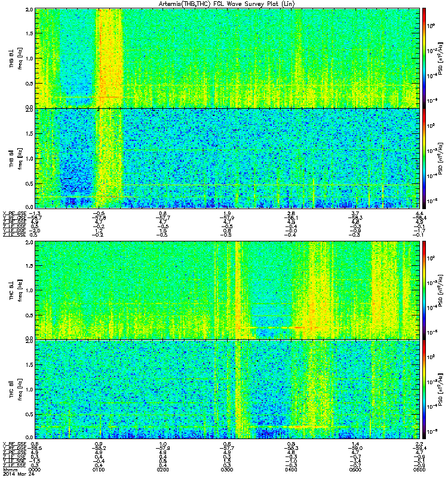448x478 pixels.
Task: Click the 0300 time tick label
Action: tap(227, 470)
